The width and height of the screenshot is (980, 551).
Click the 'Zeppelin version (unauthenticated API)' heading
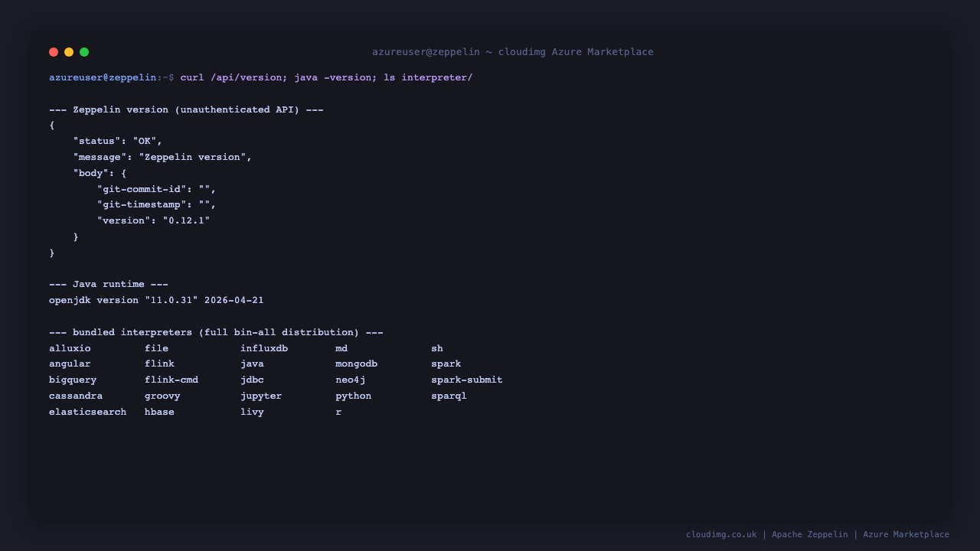pos(186,109)
